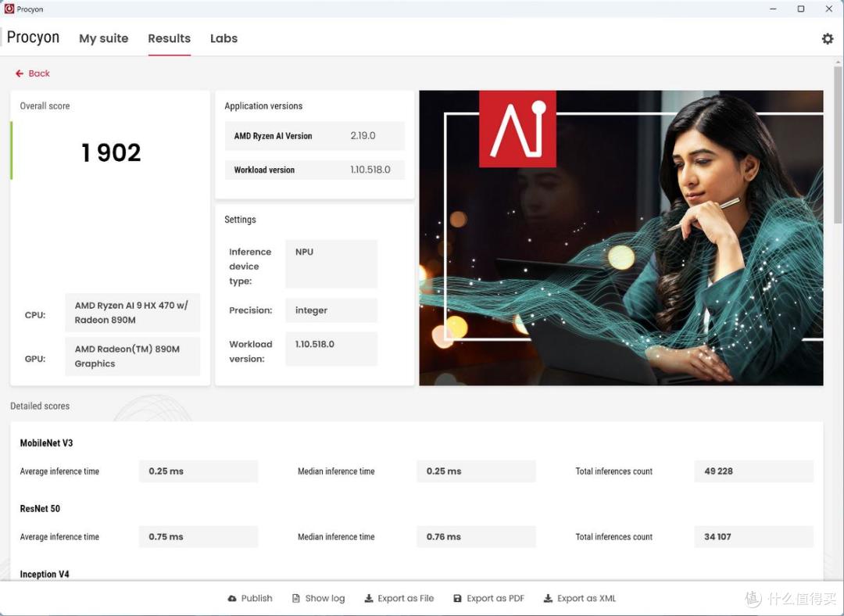Viewport: 844px width, 616px height.
Task: Click Application versions Workload version 1.10.518.0
Action: [370, 170]
